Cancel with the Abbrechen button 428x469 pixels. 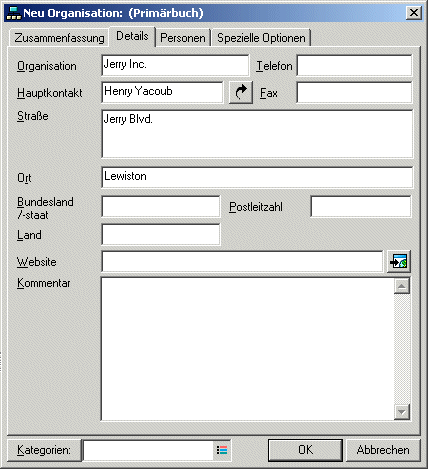tap(383, 450)
